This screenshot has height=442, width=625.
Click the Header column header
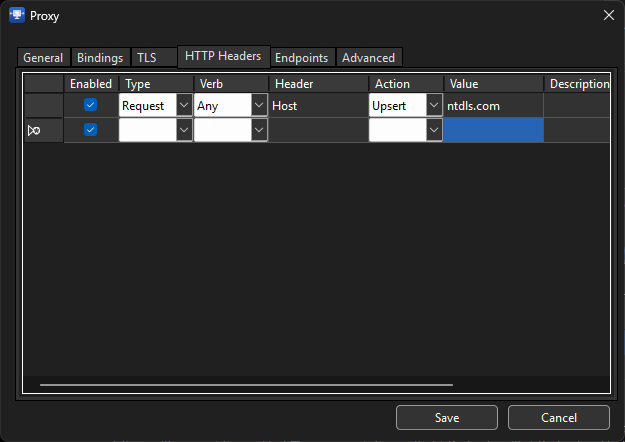click(318, 84)
